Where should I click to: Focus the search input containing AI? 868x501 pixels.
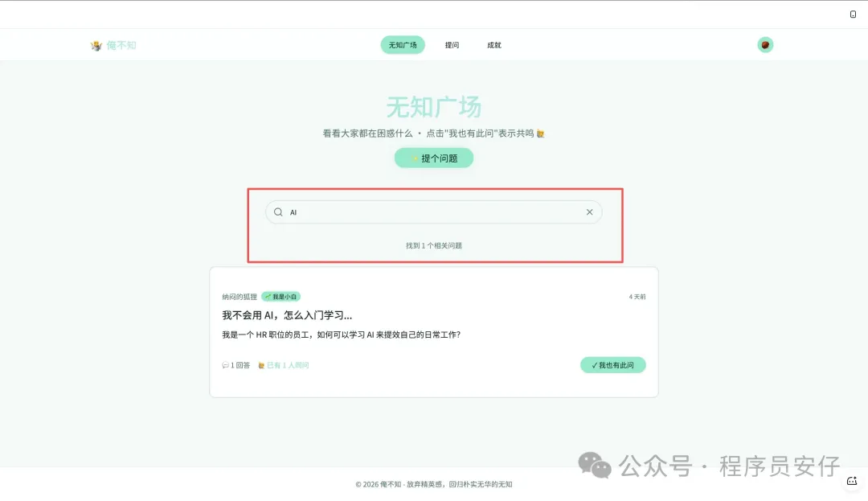[434, 212]
